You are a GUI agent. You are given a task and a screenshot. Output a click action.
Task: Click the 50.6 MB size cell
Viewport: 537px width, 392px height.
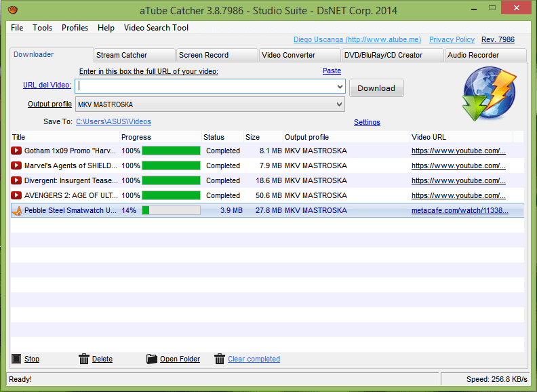268,195
